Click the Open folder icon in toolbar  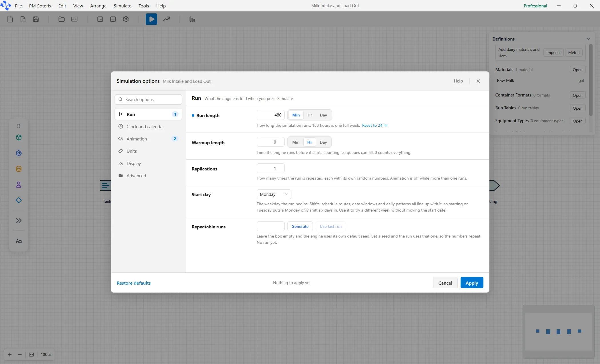pyautogui.click(x=61, y=19)
